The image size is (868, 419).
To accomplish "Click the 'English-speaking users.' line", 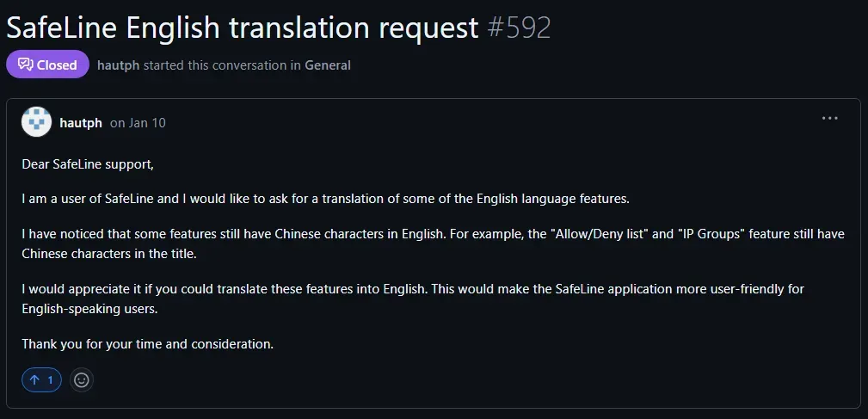I will 90,310.
